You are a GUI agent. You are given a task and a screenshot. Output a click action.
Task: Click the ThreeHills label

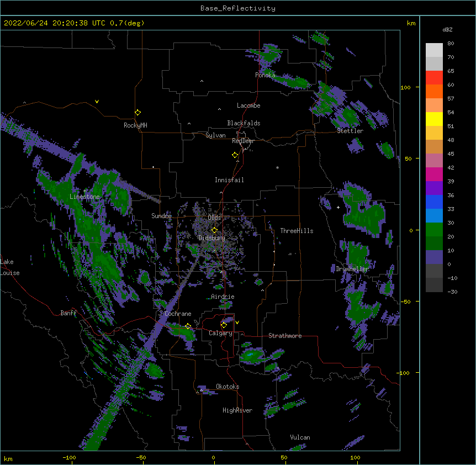(x=297, y=231)
